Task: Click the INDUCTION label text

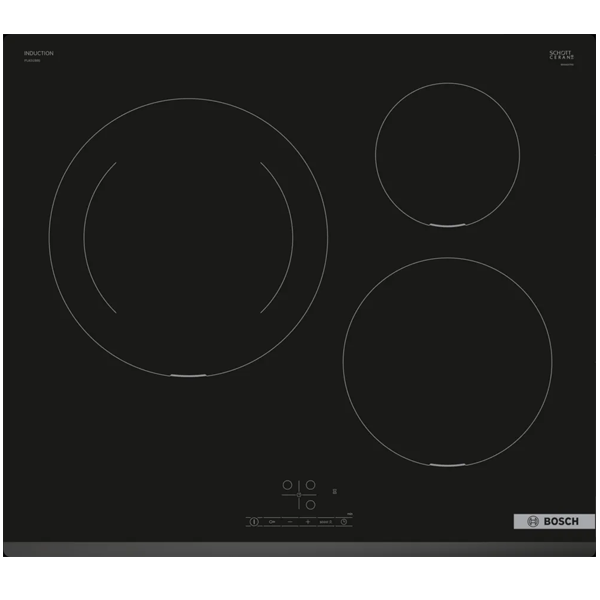Action: (x=39, y=53)
